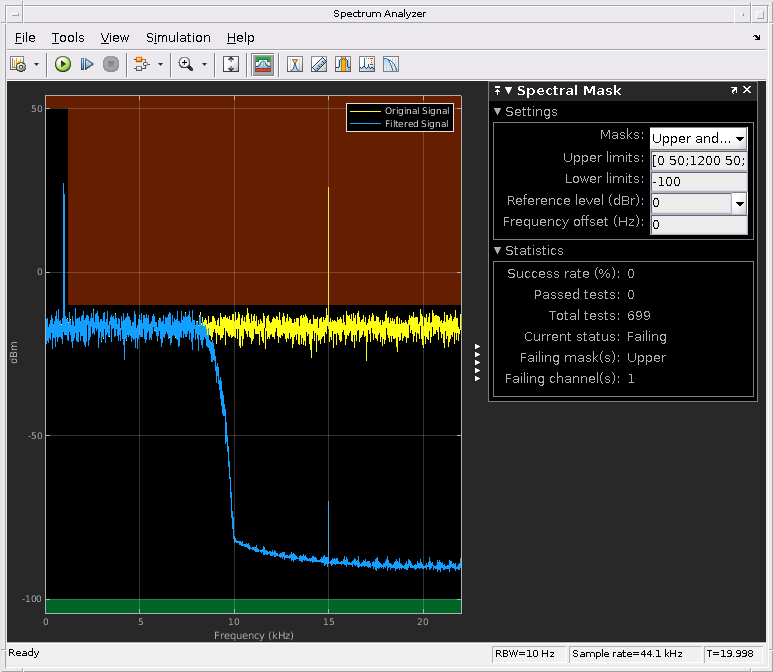Click the Upper limits input field
The image size is (773, 672).
coord(698,160)
